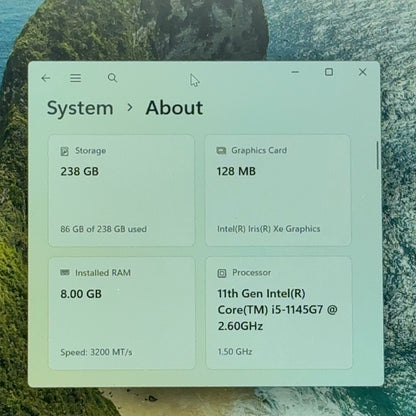Select the About page heading
This screenshot has width=416, height=416.
coord(174,108)
